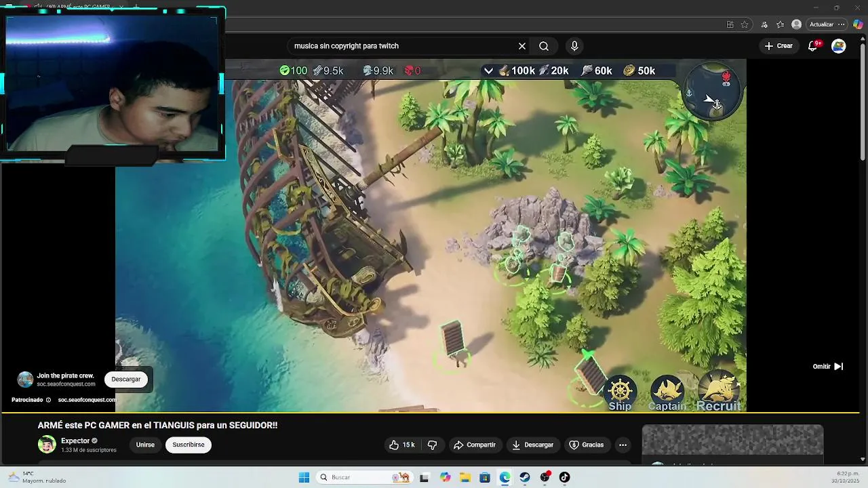Click the 60k resource counter
This screenshot has width=868, height=488.
coord(597,70)
